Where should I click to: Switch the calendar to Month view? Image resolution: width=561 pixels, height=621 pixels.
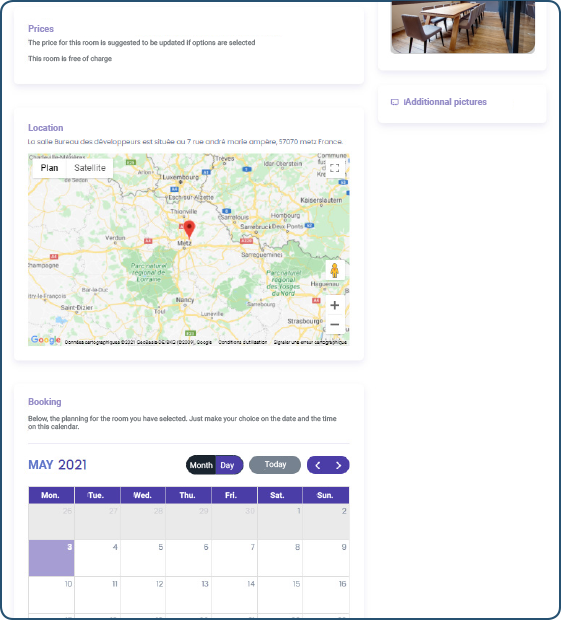pos(201,465)
